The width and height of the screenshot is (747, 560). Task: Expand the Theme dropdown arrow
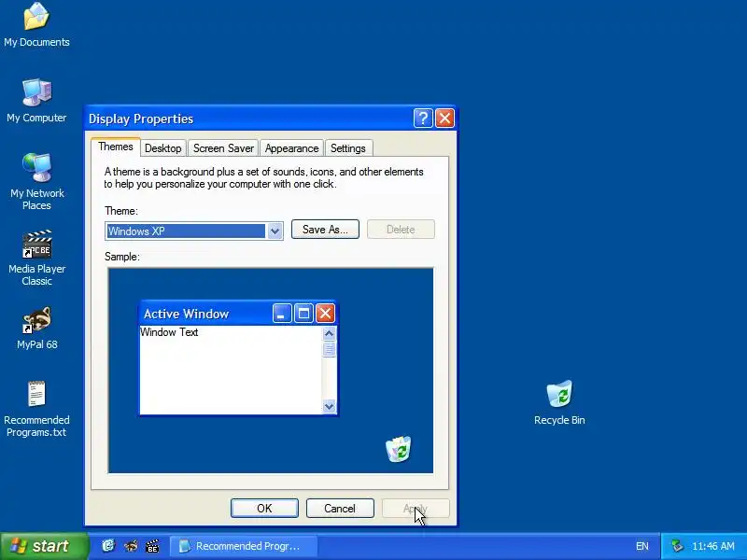click(275, 231)
